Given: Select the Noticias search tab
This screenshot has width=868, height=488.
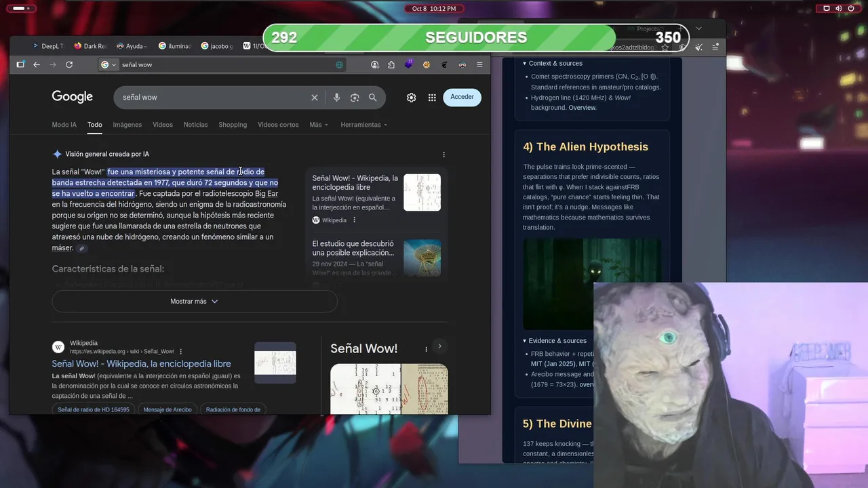Looking at the screenshot, I should [196, 125].
